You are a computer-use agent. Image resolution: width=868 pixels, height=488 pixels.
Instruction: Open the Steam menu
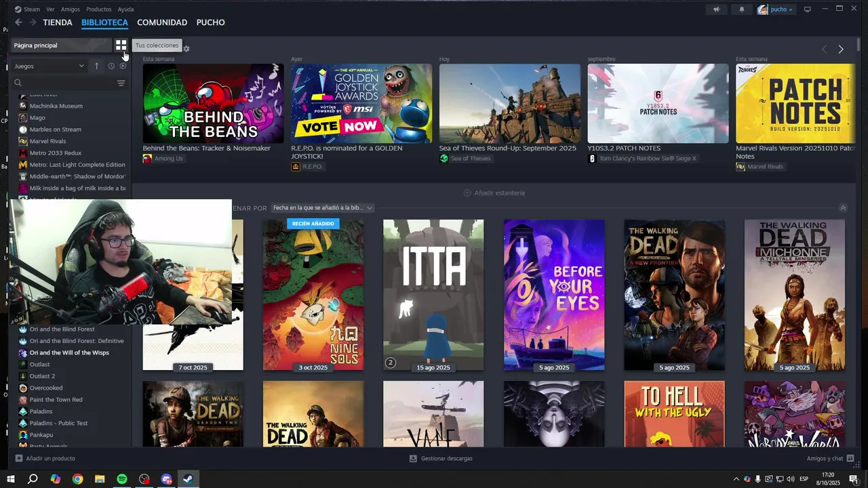pos(28,9)
